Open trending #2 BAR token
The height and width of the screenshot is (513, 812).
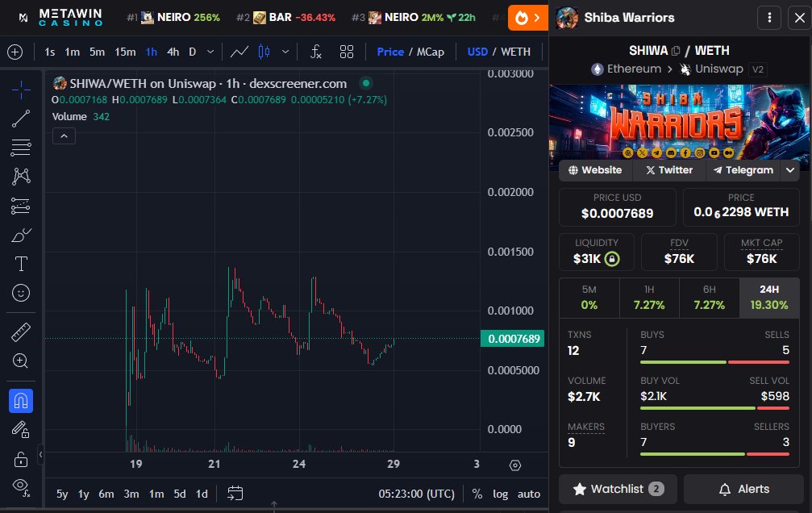[286, 18]
